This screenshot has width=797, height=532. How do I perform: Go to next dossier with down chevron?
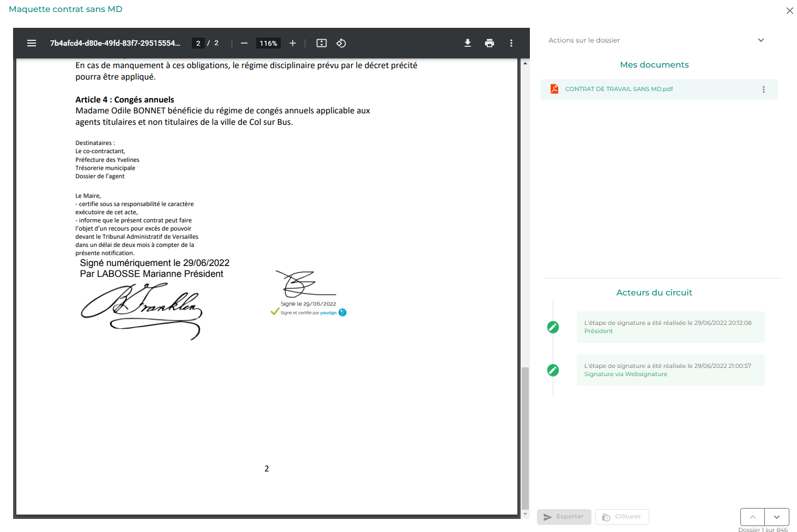point(777,517)
